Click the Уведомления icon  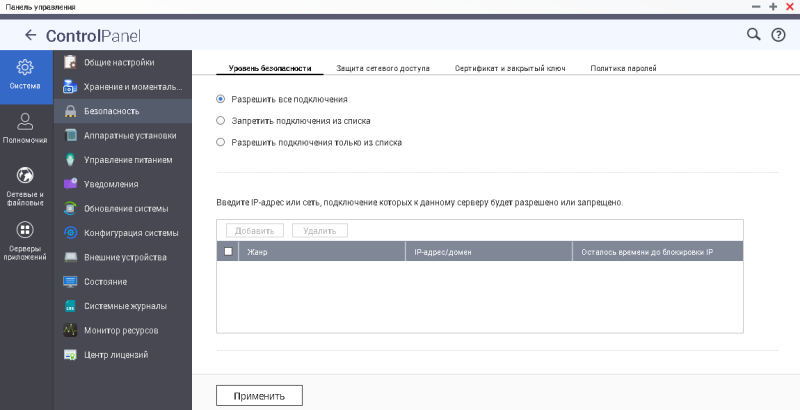click(x=70, y=184)
